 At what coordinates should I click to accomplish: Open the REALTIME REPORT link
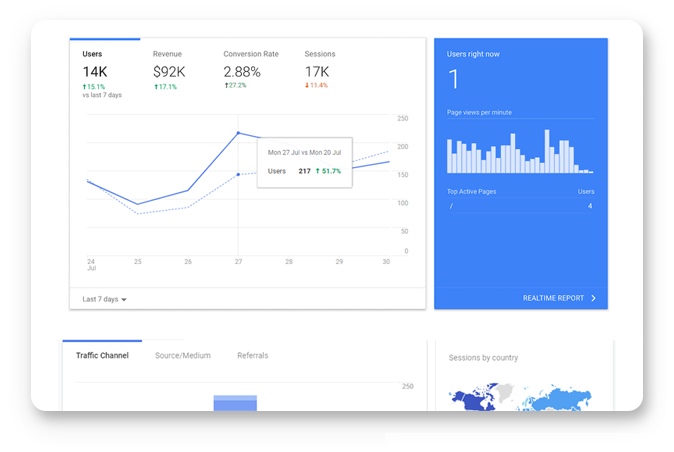tap(553, 298)
